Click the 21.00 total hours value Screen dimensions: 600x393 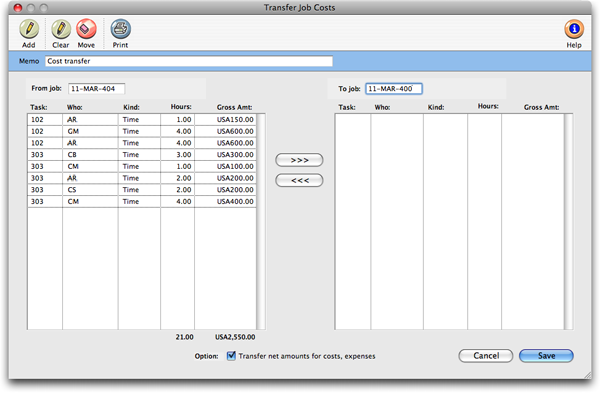tap(184, 337)
